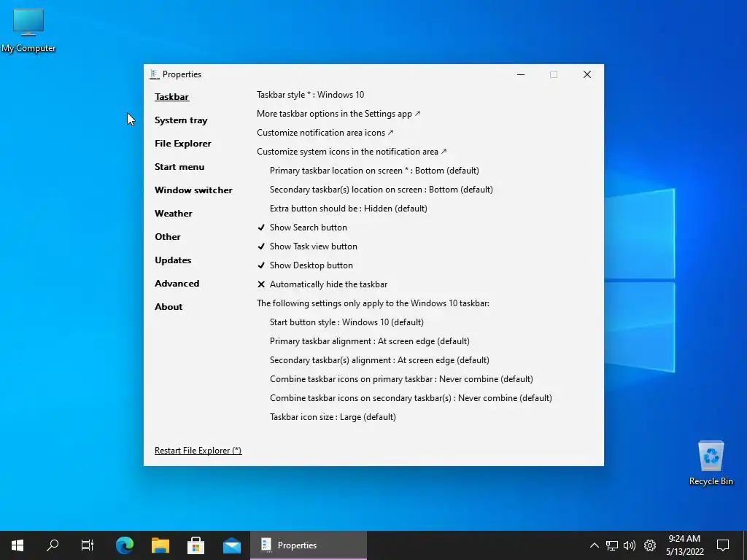Change Combine icons on secondary taskbar(s)
This screenshot has width=747, height=560.
pyautogui.click(x=411, y=398)
